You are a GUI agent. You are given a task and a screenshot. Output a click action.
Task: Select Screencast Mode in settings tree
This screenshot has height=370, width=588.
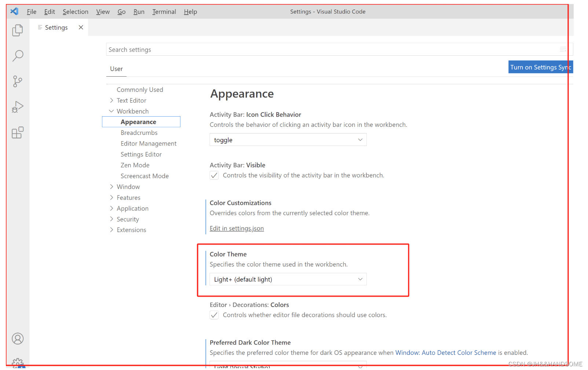point(145,176)
